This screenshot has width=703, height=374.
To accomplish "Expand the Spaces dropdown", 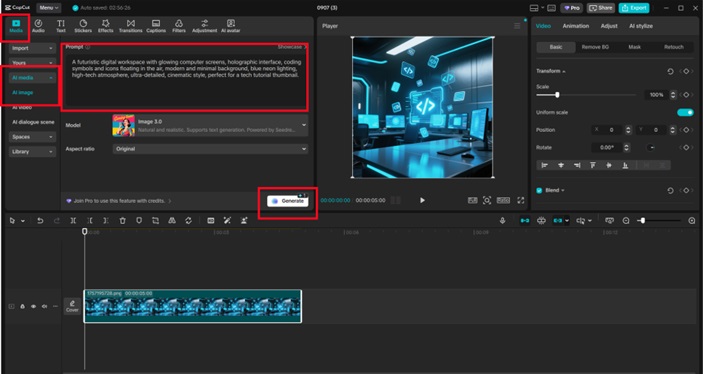I will pos(32,137).
